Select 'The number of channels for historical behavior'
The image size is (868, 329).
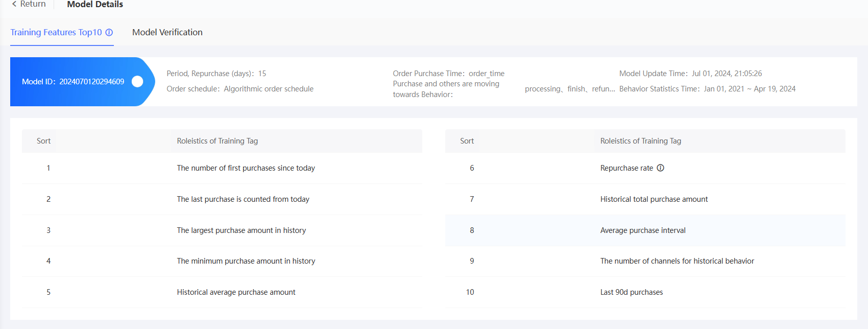click(x=677, y=261)
